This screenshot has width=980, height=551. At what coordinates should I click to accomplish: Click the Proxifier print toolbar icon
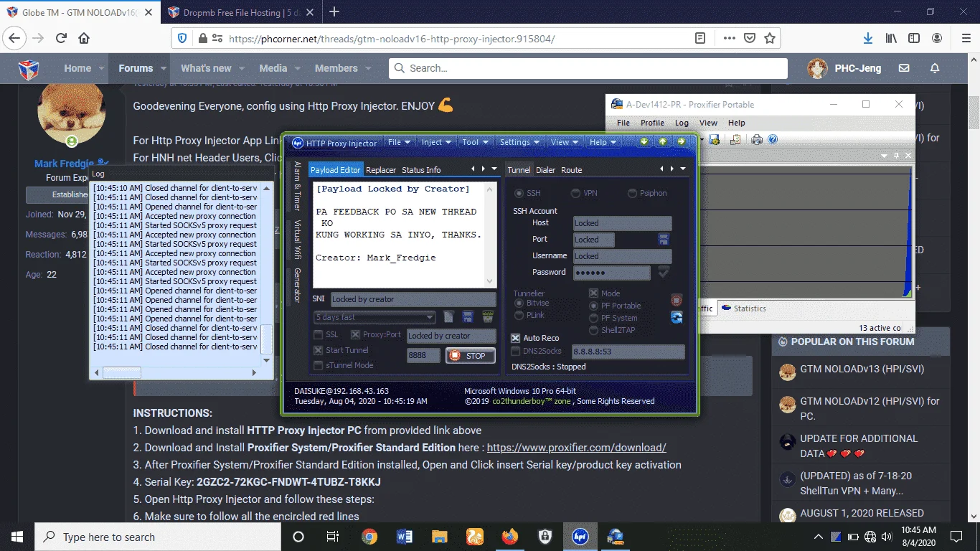point(757,140)
